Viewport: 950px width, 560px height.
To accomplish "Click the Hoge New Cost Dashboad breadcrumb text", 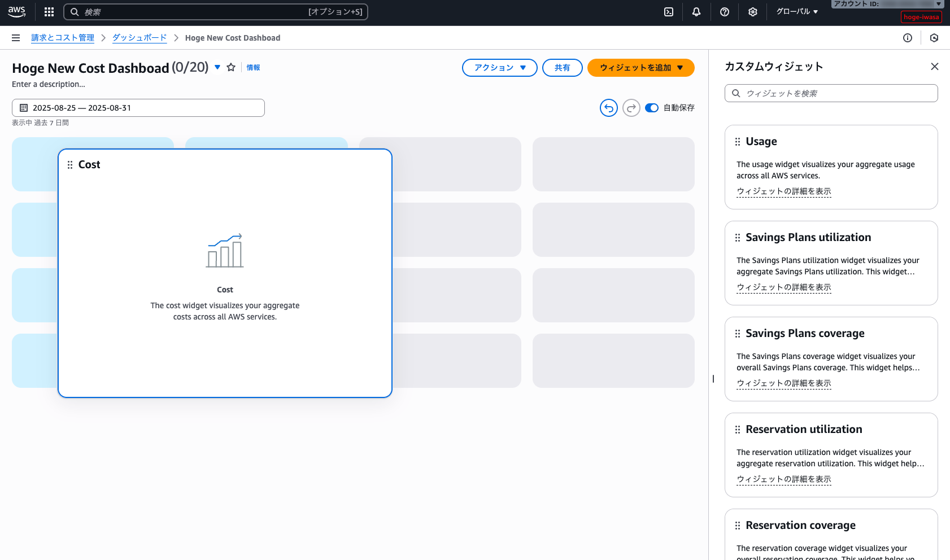I will pos(233,38).
